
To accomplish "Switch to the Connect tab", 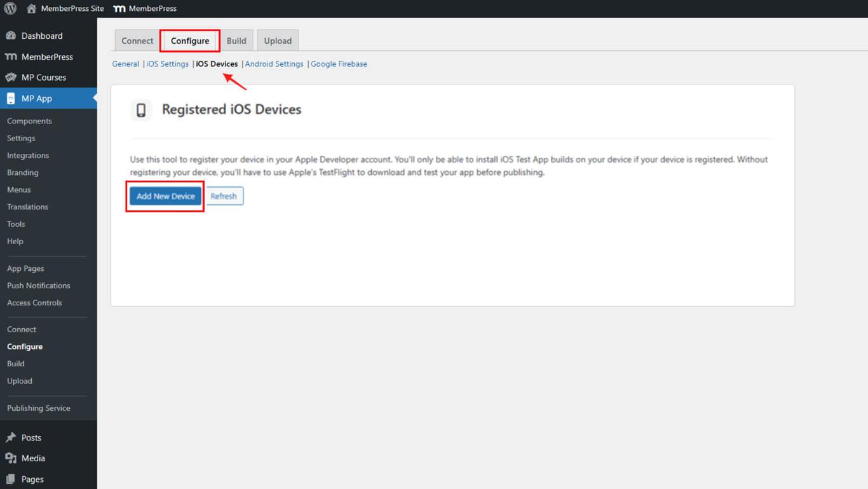I will pyautogui.click(x=137, y=41).
